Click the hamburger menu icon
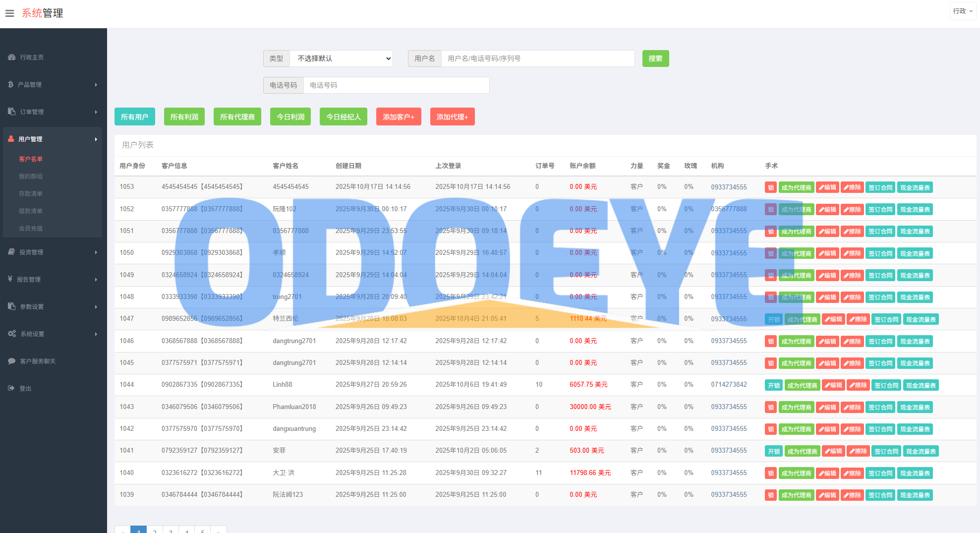Screen dimensions: 980x533 click(x=9, y=13)
